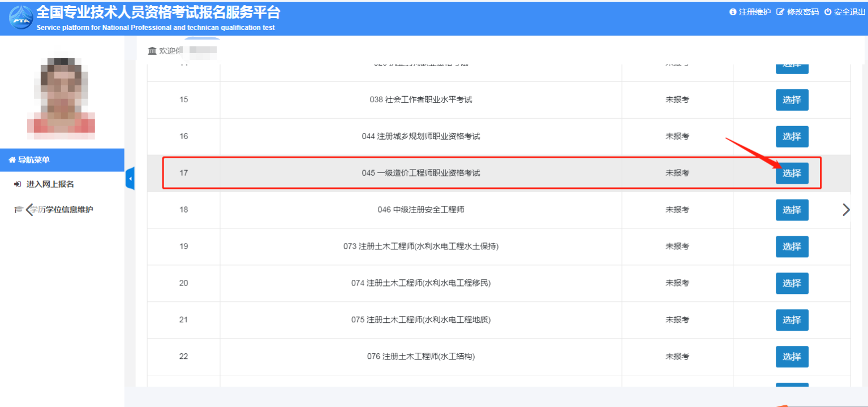This screenshot has height=407, width=868.
Task: Open 学历学位信息维护 menu item
Action: (61, 210)
